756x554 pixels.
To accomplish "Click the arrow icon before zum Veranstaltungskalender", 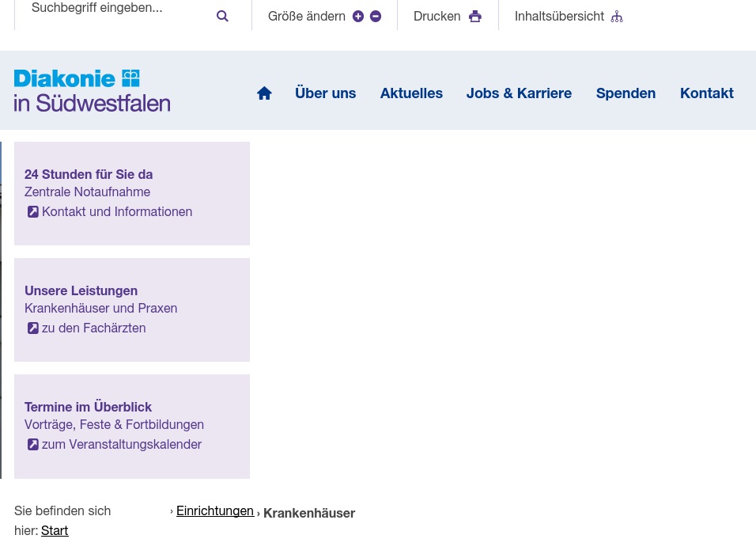I will tap(33, 444).
